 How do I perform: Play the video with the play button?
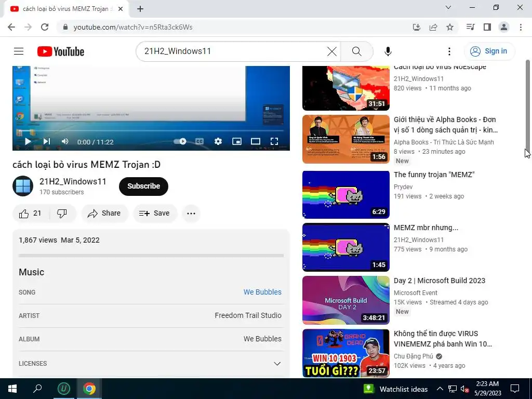(28, 141)
